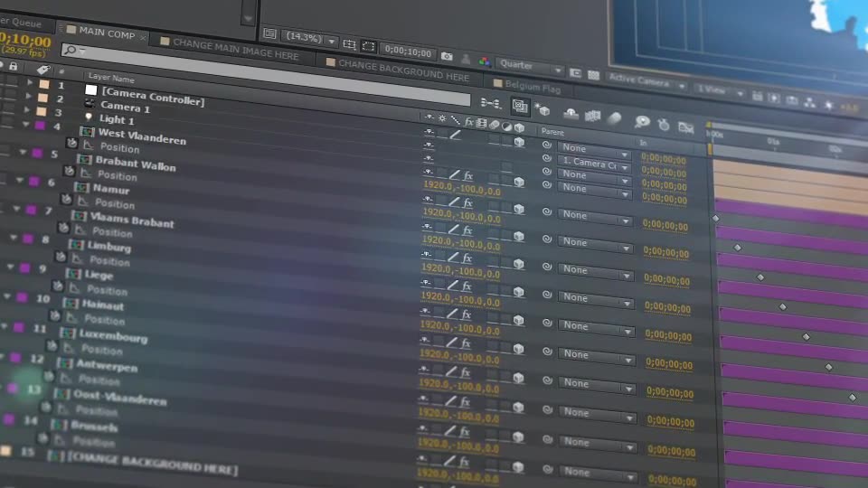This screenshot has width=868, height=488.
Task: Collapse layer 4 West Vlaanderen twirl arrow
Action: click(25, 124)
